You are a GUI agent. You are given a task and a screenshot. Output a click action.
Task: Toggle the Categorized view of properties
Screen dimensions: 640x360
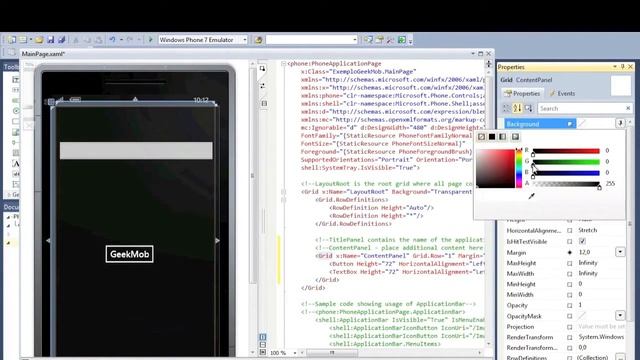pyautogui.click(x=507, y=108)
